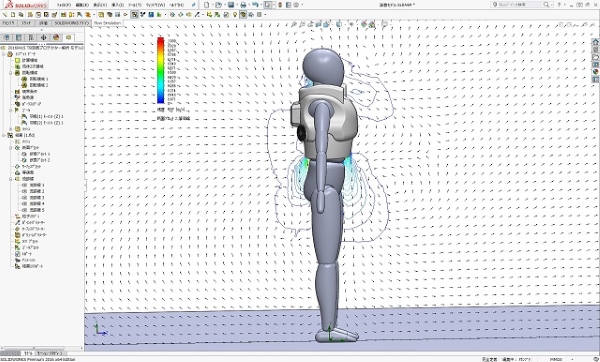Open the File menu
This screenshot has height=362, width=600.
click(64, 5)
